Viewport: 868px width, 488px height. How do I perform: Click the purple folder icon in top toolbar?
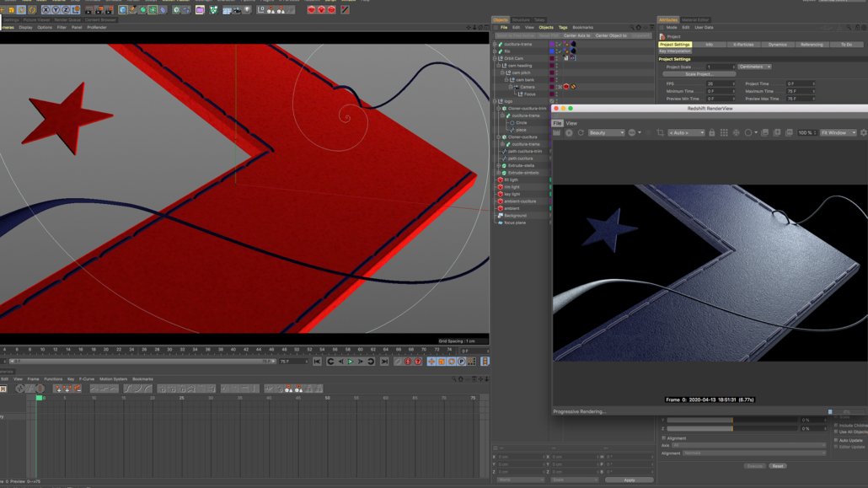(x=200, y=10)
